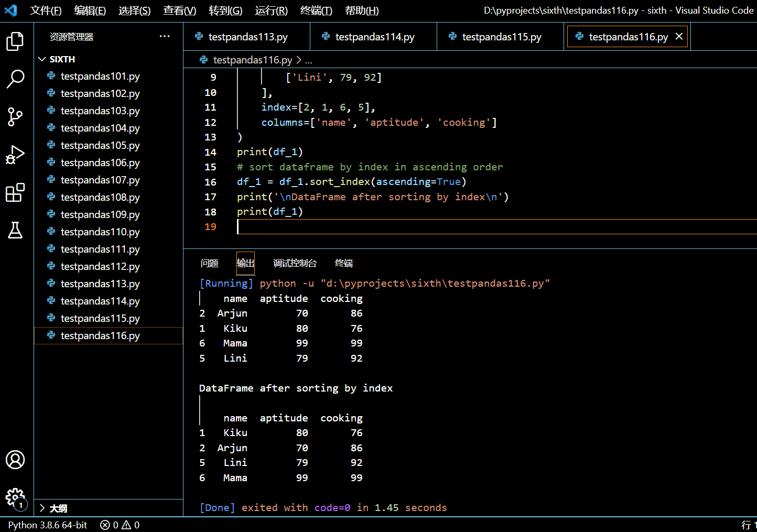Open the Source Control view icon
Screen dimensions: 757x532
[15, 117]
